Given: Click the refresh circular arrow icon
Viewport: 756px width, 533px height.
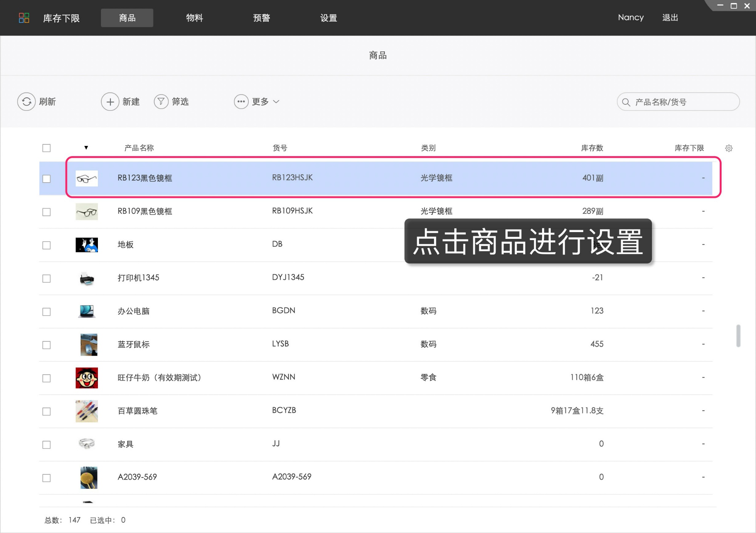Looking at the screenshot, I should coord(26,102).
